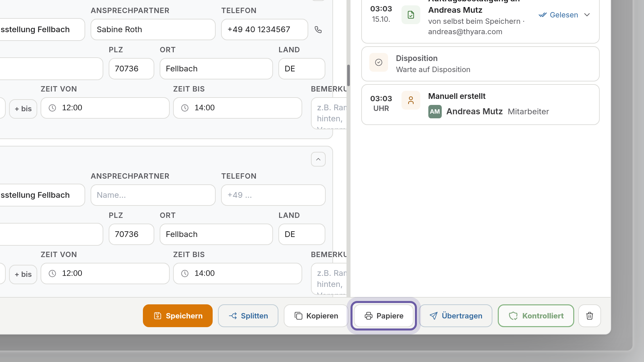Edit Ansprechpartner field showing Sabine Roth
Image resolution: width=644 pixels, height=362 pixels.
pyautogui.click(x=153, y=29)
